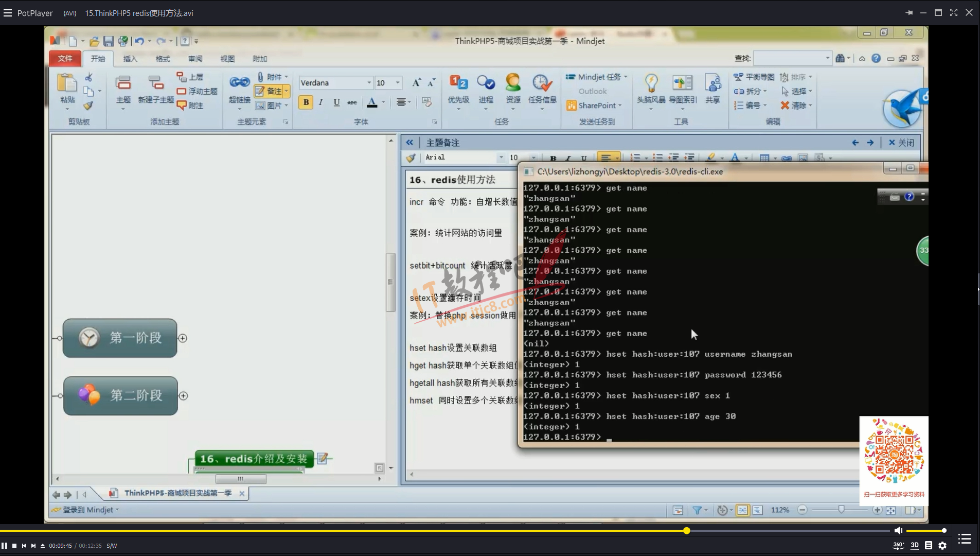Expand the 第二阶段 topic branch
The width and height of the screenshot is (980, 556).
point(183,396)
